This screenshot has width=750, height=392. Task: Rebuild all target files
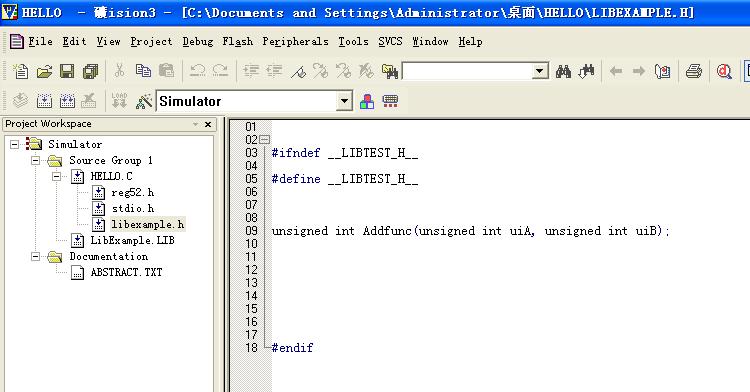[x=67, y=101]
